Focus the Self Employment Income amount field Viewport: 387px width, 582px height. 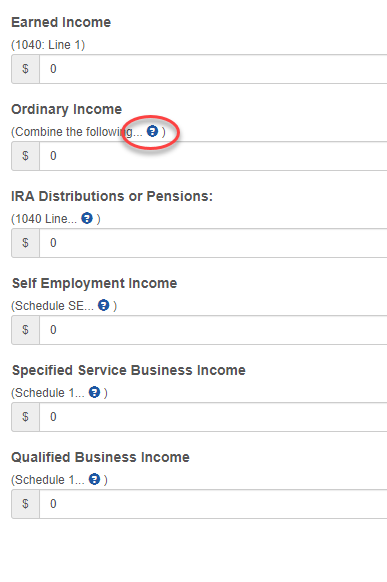point(213,330)
